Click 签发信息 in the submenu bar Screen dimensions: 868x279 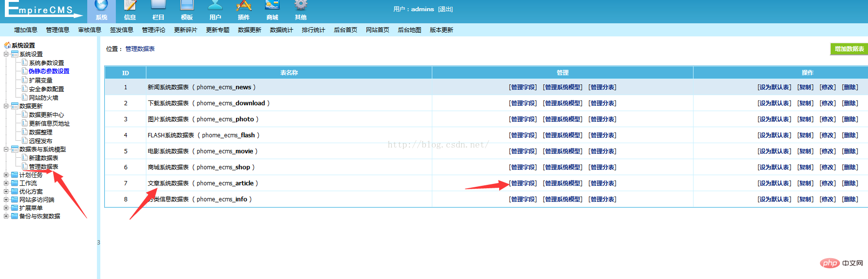tap(122, 30)
